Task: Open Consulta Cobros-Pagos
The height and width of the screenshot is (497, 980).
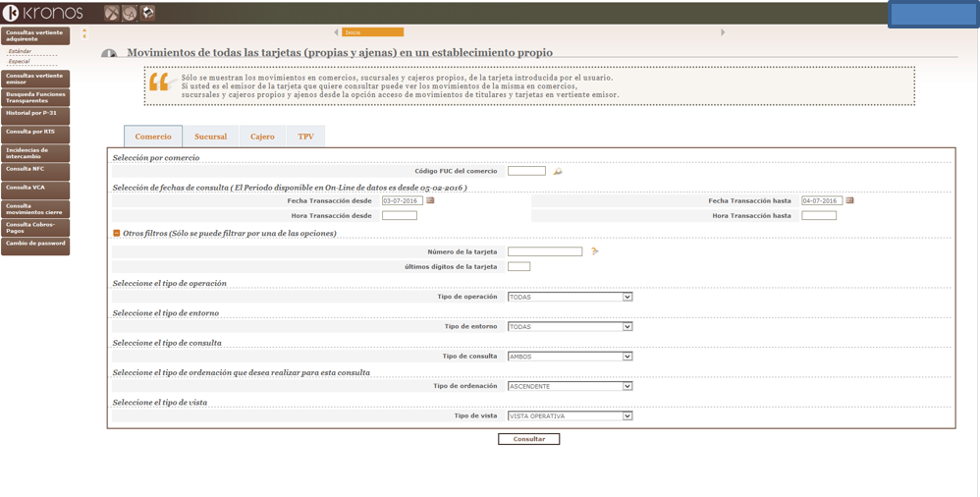Action: pyautogui.click(x=35, y=228)
